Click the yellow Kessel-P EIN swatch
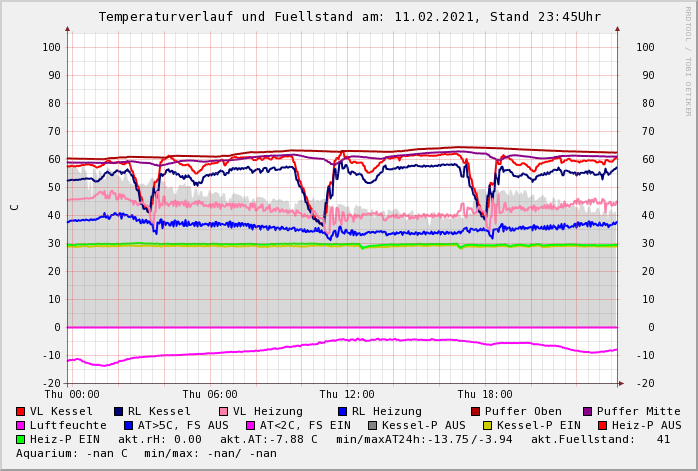This screenshot has width=698, height=471. coord(486,425)
